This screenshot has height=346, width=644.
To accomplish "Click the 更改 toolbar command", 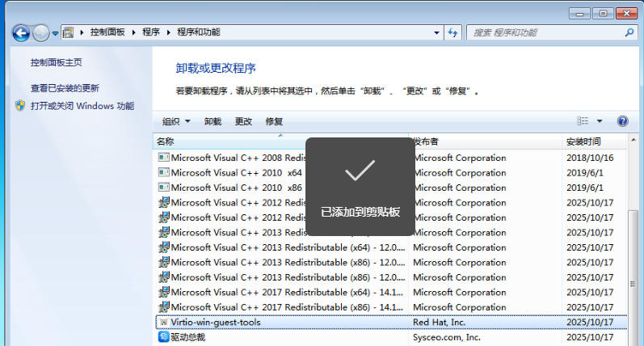I will 243,121.
